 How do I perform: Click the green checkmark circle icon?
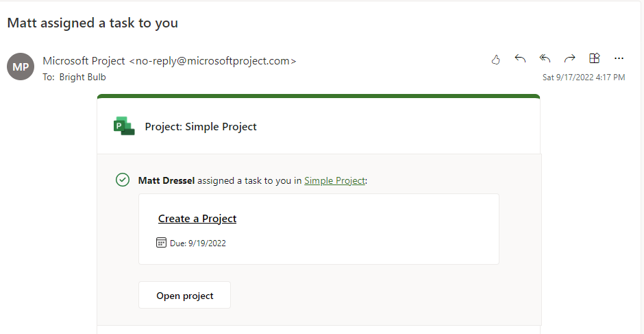(123, 180)
